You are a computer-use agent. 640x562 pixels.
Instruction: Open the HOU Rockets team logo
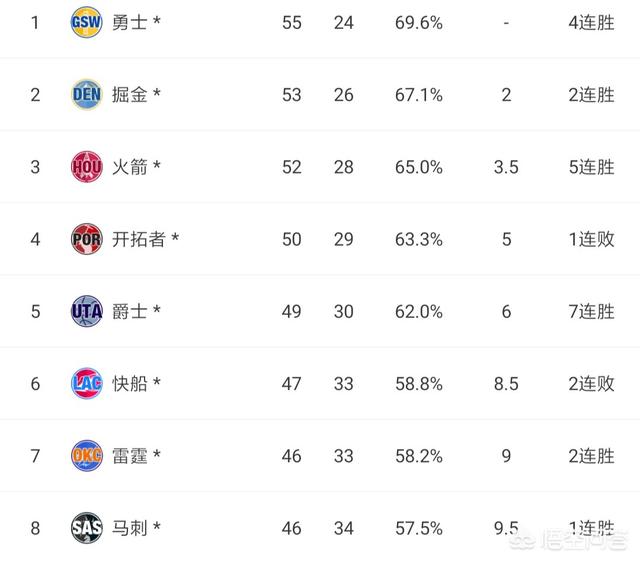87,167
